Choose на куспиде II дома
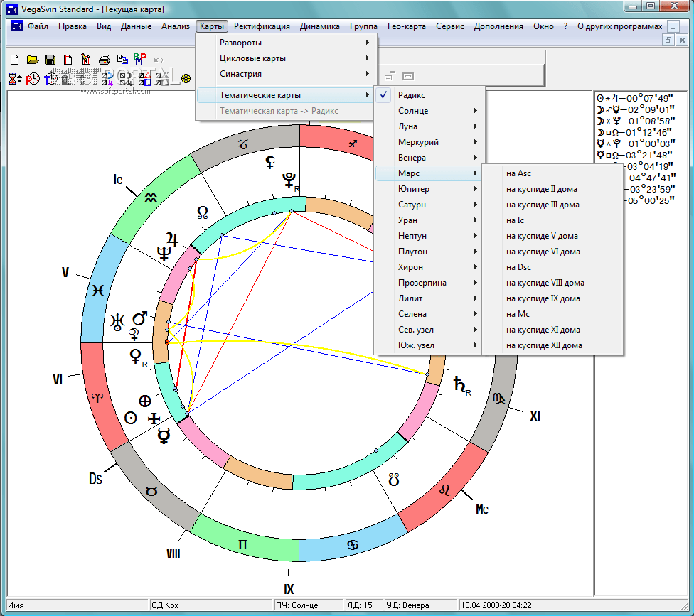Viewport: 694px width, 616px height. point(552,189)
